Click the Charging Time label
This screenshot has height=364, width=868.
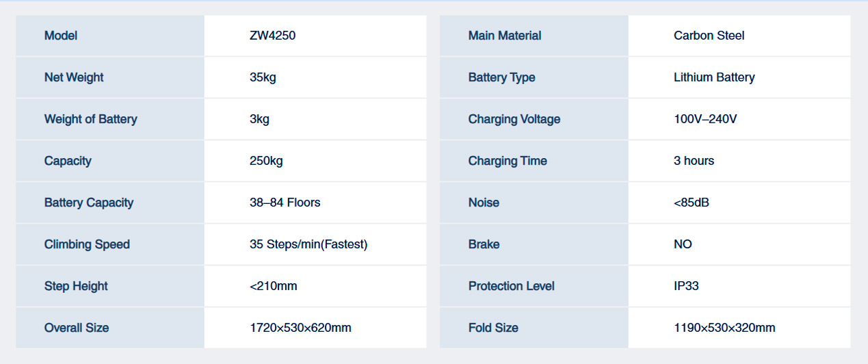click(x=508, y=161)
